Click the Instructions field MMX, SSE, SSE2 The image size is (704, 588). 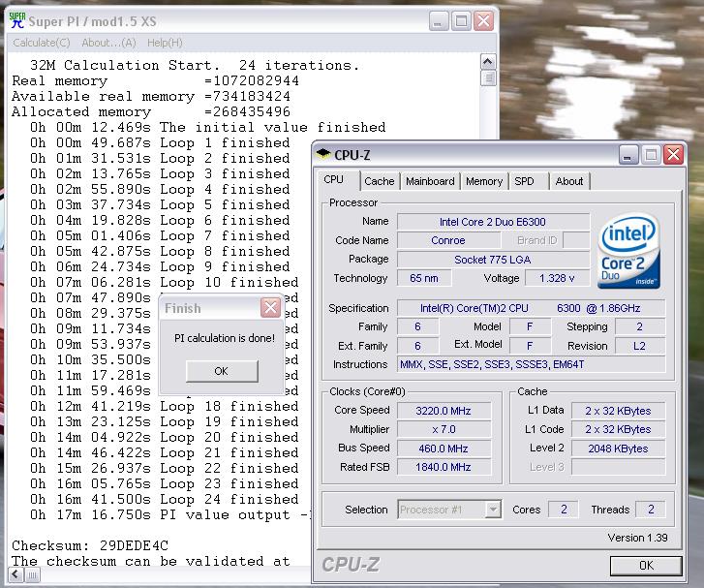[x=531, y=364]
